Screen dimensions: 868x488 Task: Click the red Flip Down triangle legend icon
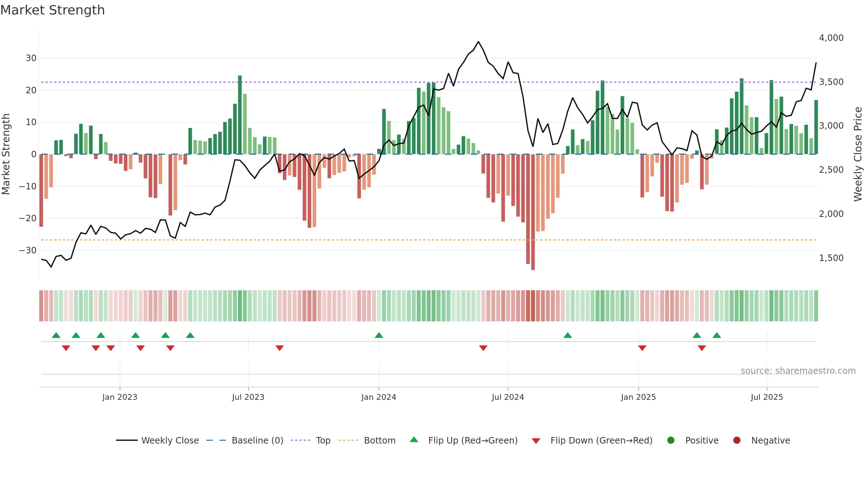(536, 441)
